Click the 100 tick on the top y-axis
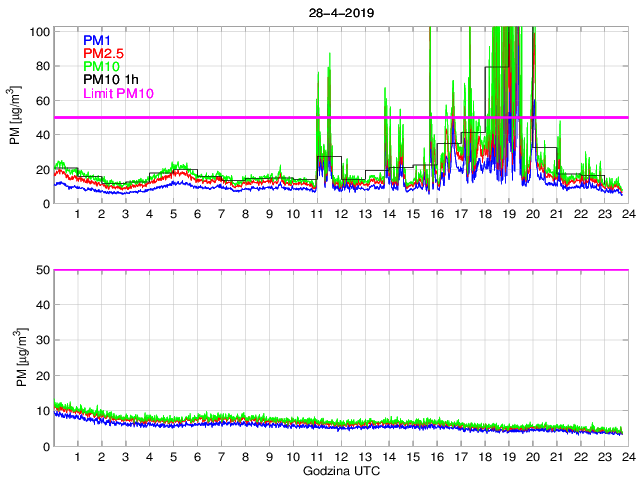Screen dimensions: 640x480 [x=39, y=32]
